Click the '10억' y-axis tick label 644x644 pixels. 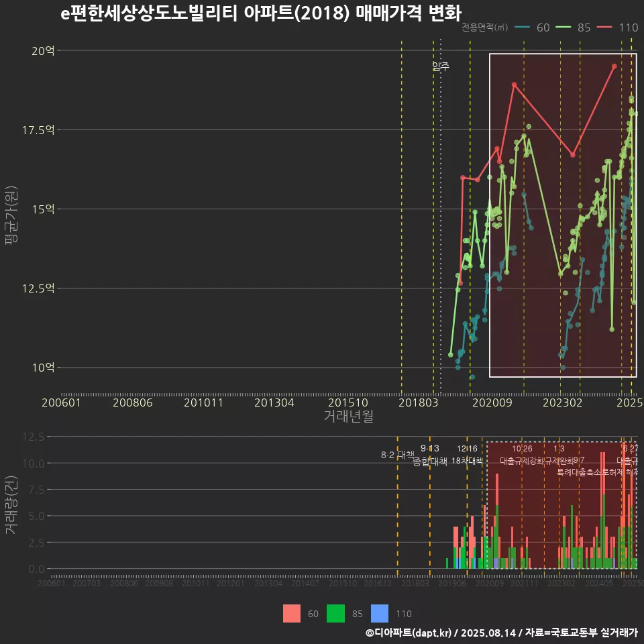click(x=43, y=367)
